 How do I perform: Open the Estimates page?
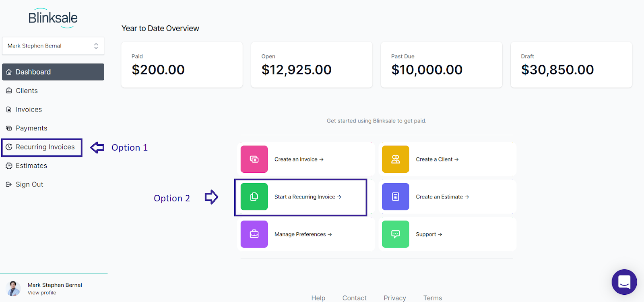(31, 166)
